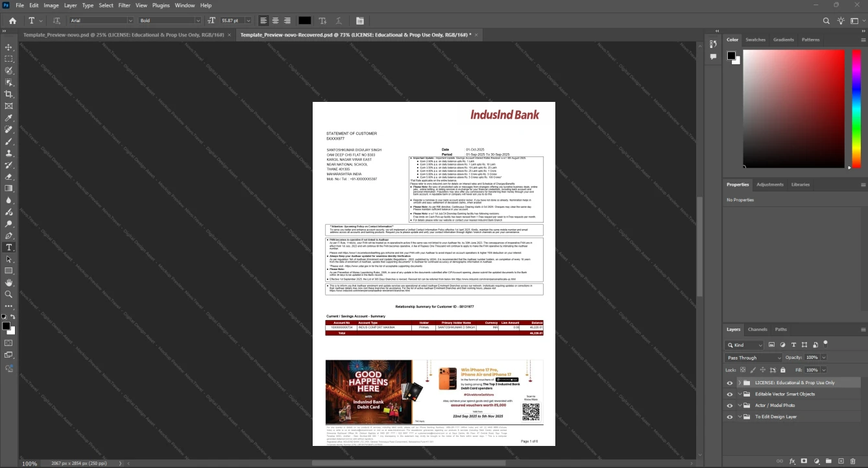The height and width of the screenshot is (468, 868).
Task: Hide the LICENSE: Educational & Prop Use Only group
Action: 729,383
